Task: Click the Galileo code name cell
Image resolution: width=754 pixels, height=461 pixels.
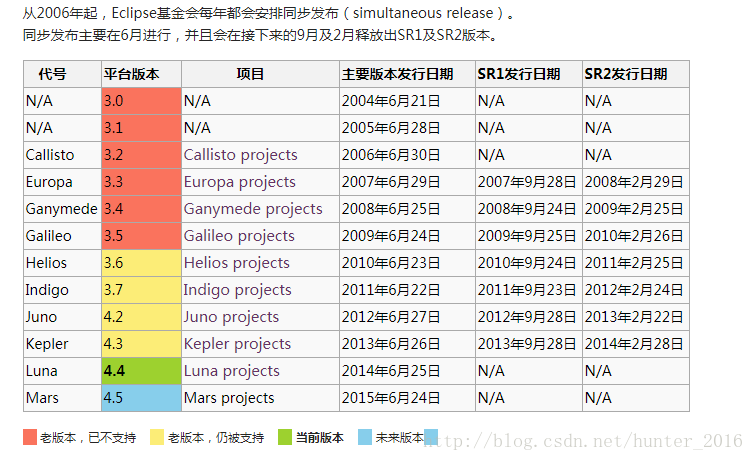Action: (63, 236)
